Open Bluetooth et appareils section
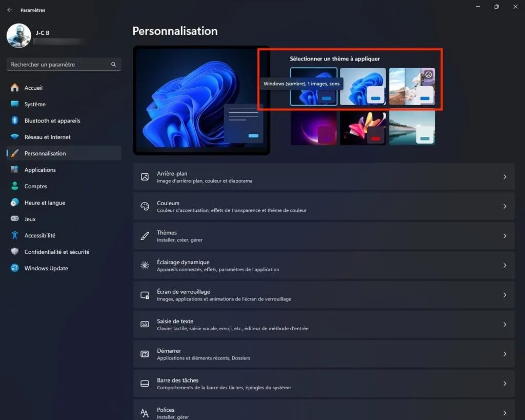The height and width of the screenshot is (420, 525). coord(64,121)
